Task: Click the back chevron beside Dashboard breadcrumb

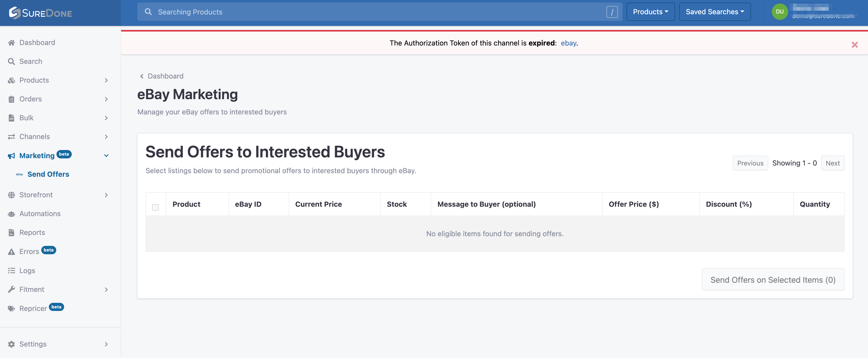Action: 142,77
